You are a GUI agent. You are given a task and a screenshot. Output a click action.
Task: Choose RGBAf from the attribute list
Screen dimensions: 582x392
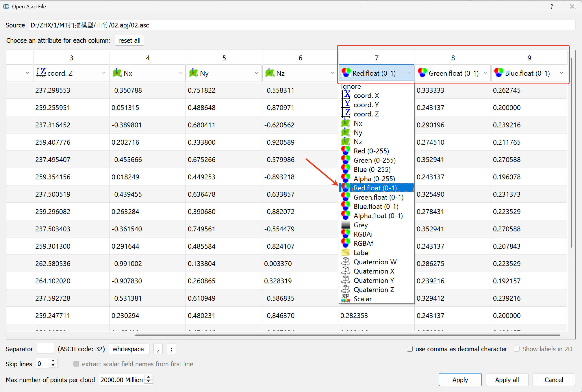click(363, 243)
